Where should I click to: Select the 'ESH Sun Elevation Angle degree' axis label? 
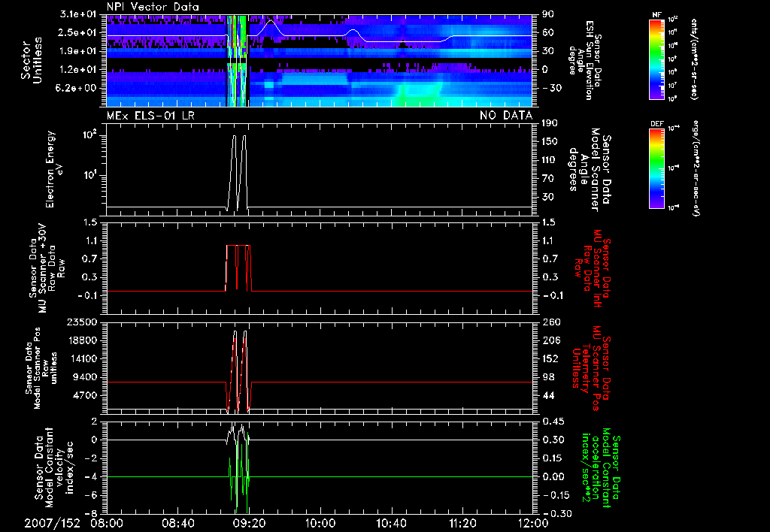click(x=585, y=60)
